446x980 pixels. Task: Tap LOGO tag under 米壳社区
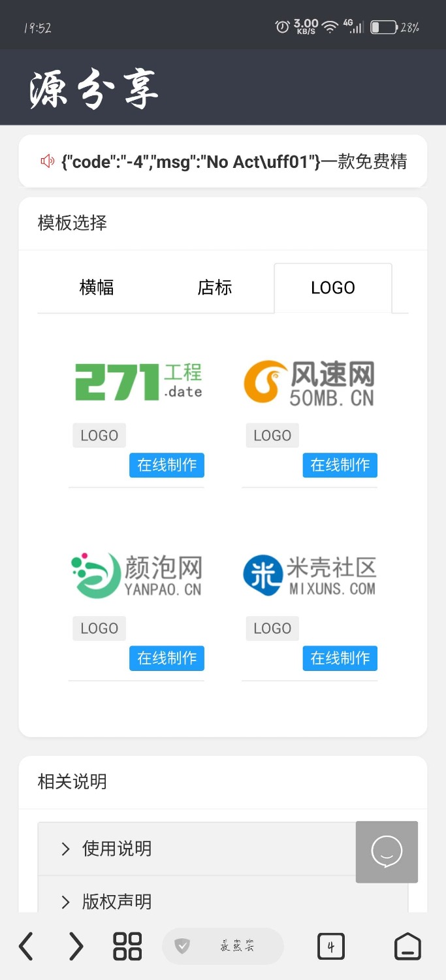[x=272, y=629]
